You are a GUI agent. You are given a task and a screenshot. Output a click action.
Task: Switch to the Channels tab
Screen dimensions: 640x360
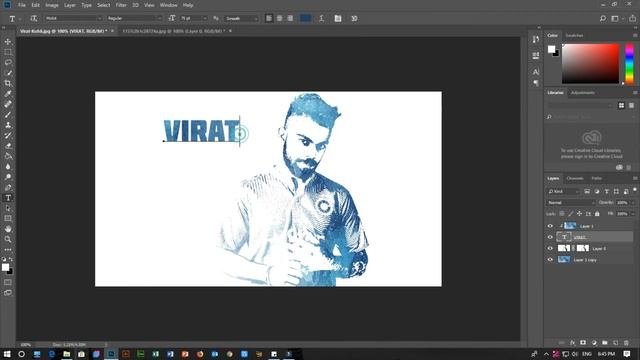click(x=575, y=178)
